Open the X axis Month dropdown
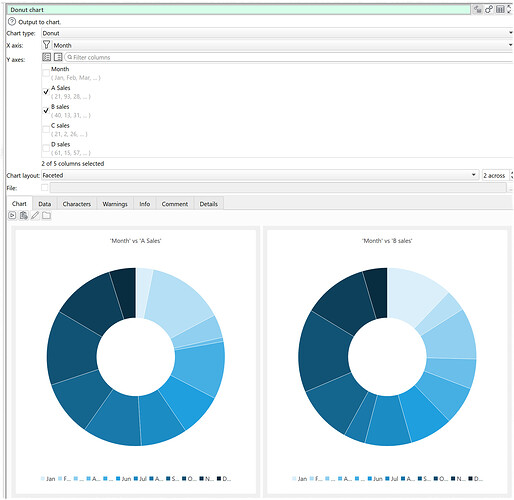The width and height of the screenshot is (514, 500). click(x=282, y=45)
